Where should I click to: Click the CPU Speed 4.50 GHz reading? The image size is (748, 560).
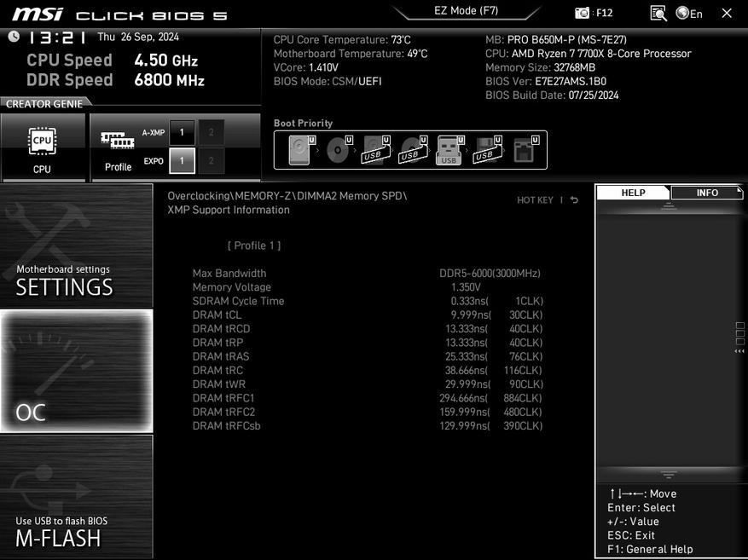[x=112, y=60]
